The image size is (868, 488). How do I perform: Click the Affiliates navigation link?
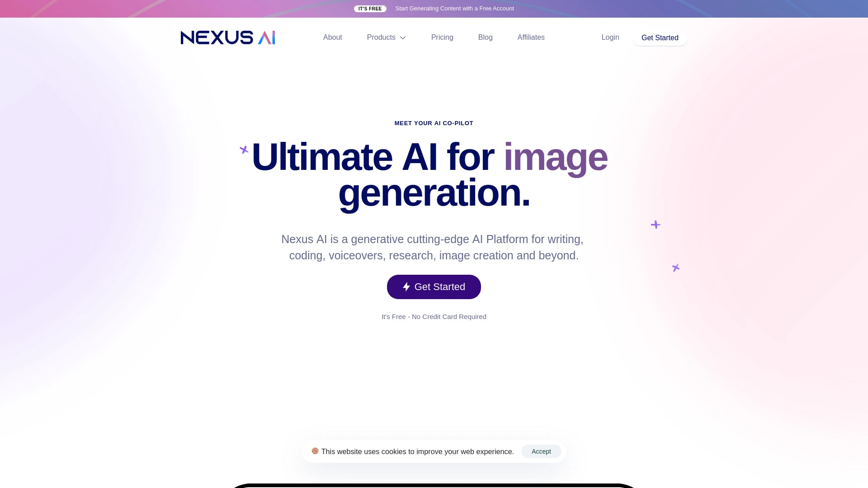tap(531, 37)
